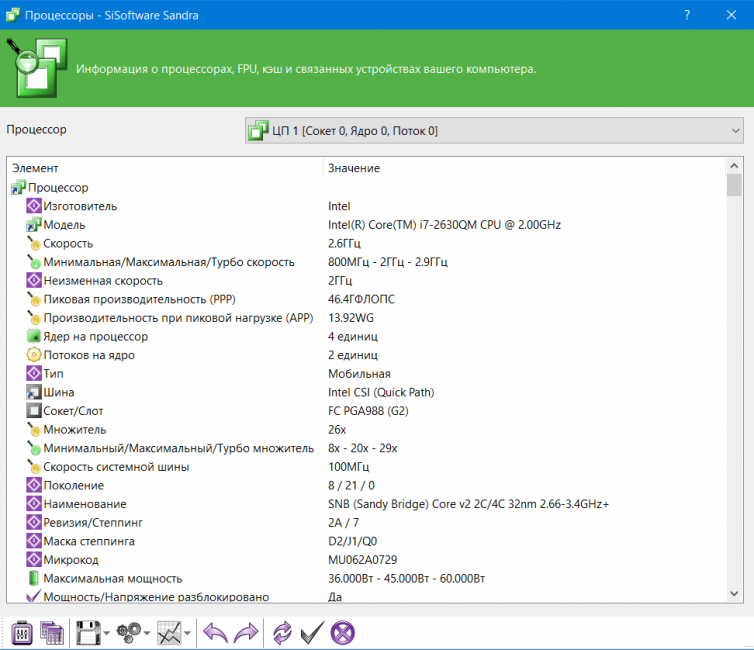Click the value Intel(R) Core(TM) i7-2630QM CPU
This screenshot has width=754, height=650.
(x=444, y=225)
